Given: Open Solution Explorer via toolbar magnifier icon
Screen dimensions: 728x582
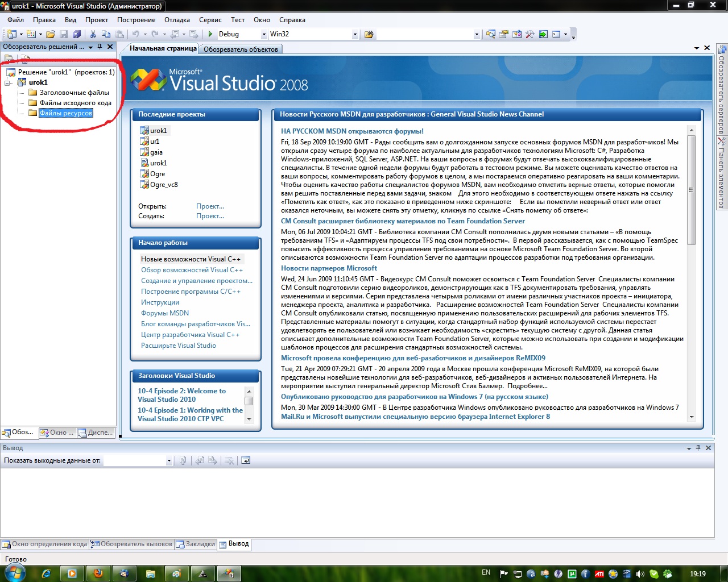Looking at the screenshot, I should click(x=490, y=34).
